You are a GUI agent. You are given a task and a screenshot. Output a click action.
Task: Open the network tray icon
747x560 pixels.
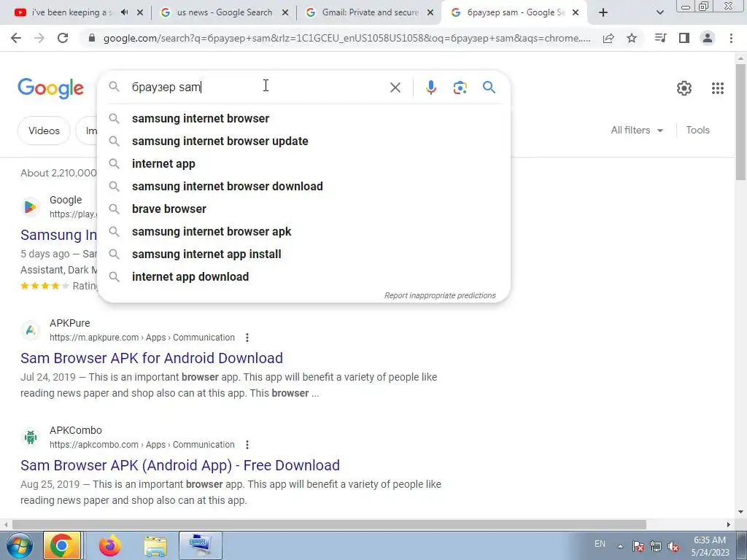[656, 547]
